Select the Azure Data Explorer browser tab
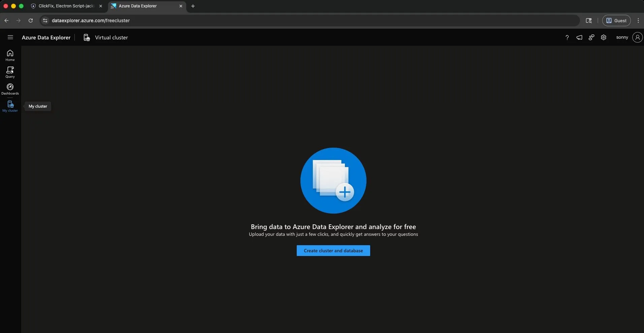This screenshot has width=644, height=333. click(147, 6)
